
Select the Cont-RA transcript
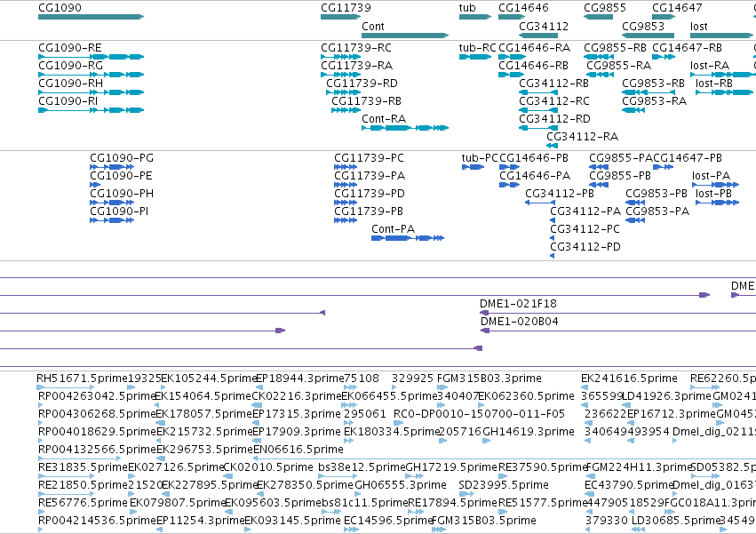tap(405, 128)
